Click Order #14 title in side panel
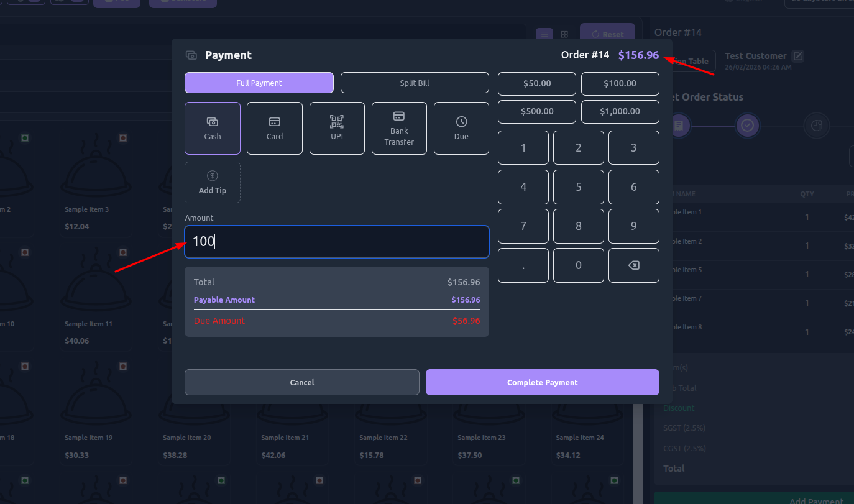 point(678,32)
